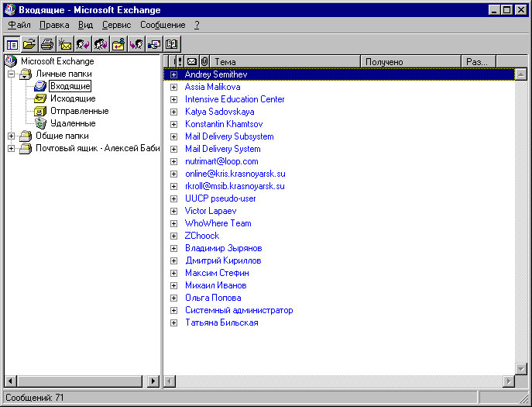Open the ? help menu
Image resolution: width=532 pixels, height=407 pixels.
pos(197,25)
